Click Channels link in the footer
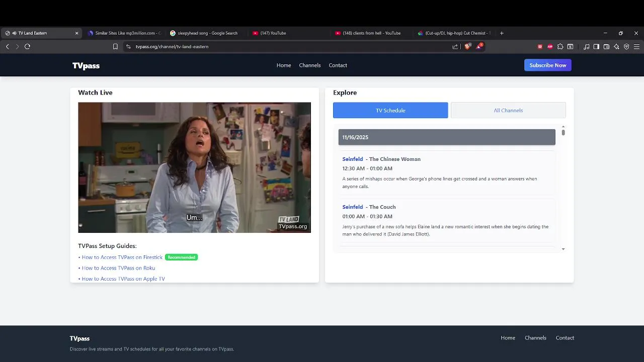Image resolution: width=644 pixels, height=362 pixels. click(535, 338)
